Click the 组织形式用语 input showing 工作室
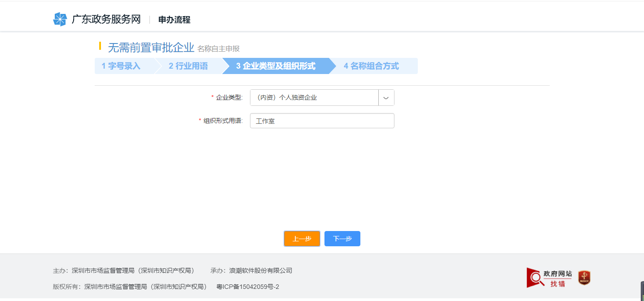 point(322,120)
